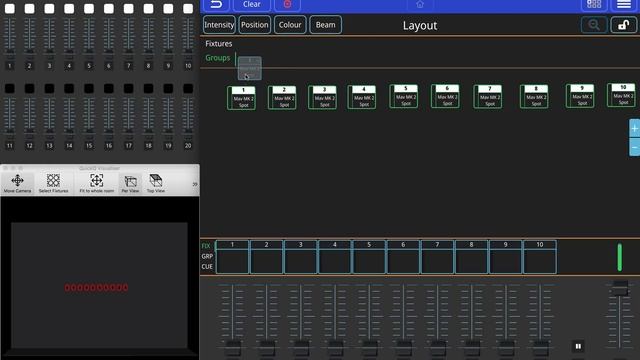Zoom out layout with minus button

(634, 147)
